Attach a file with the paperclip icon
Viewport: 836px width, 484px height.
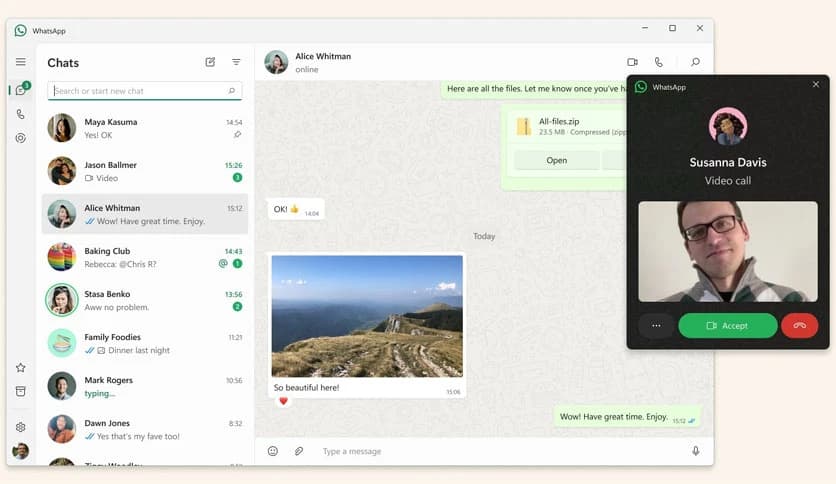(x=299, y=451)
